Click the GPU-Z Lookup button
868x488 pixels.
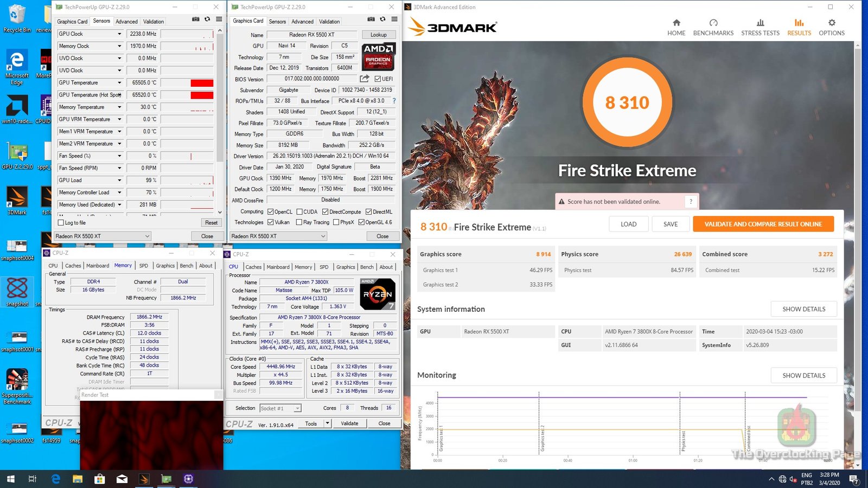[x=378, y=35]
